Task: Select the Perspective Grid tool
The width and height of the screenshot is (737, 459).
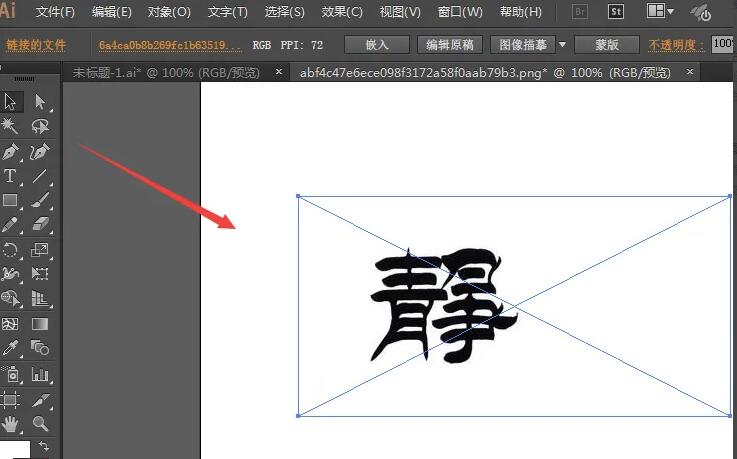Action: click(40, 298)
